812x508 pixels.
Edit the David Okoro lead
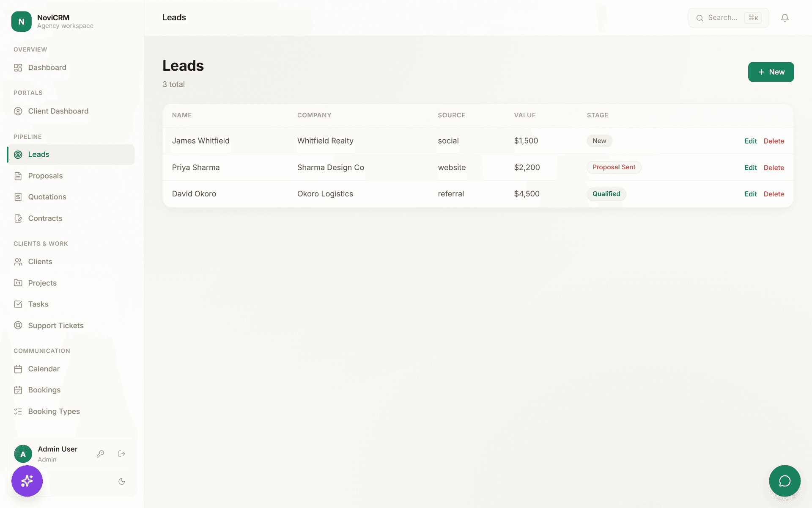[x=751, y=194]
